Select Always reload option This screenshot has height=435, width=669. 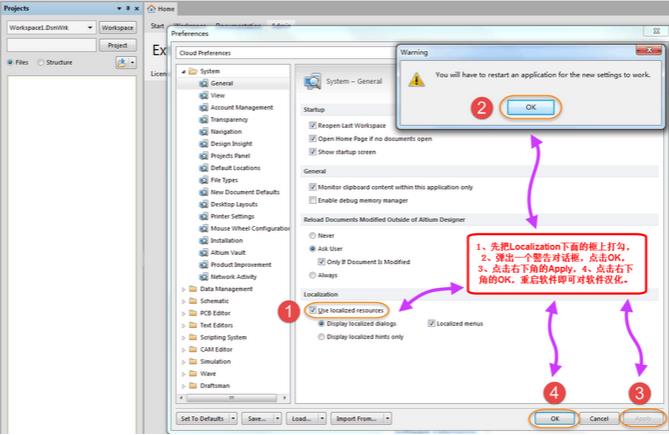(x=312, y=276)
